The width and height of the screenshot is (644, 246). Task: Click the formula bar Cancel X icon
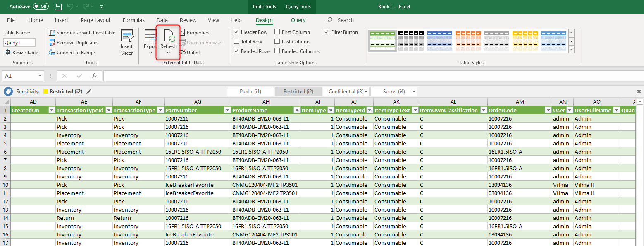click(64, 76)
